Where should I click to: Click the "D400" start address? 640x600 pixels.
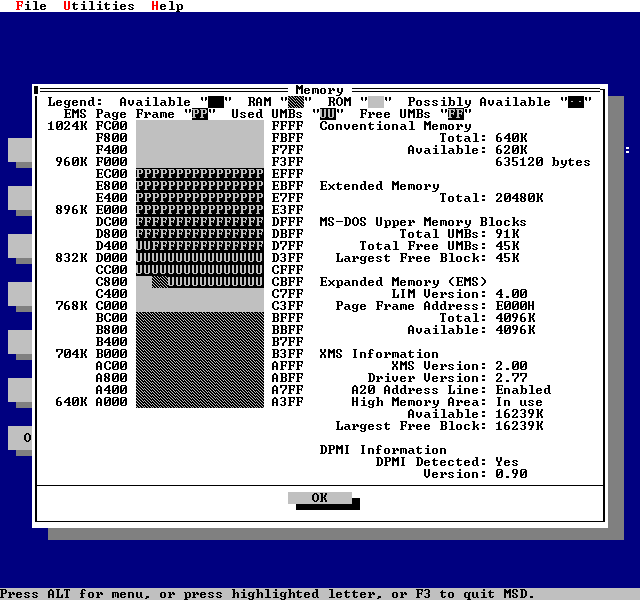click(111, 246)
